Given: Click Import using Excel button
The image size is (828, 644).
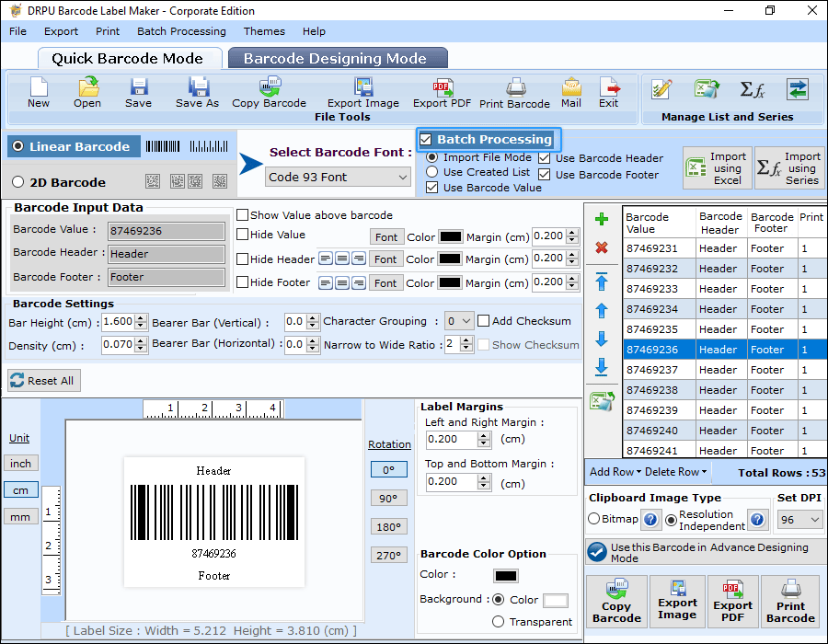Looking at the screenshot, I should point(717,168).
